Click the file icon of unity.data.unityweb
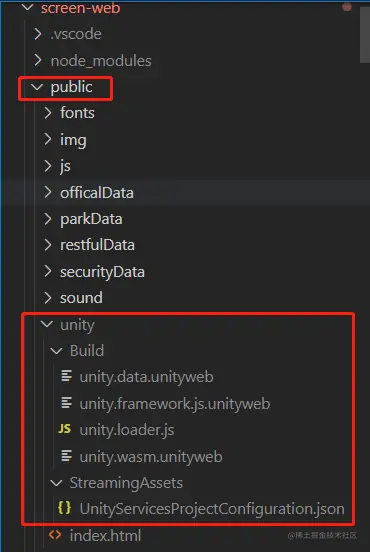Viewport: 370px width, 552px height. 67,376
